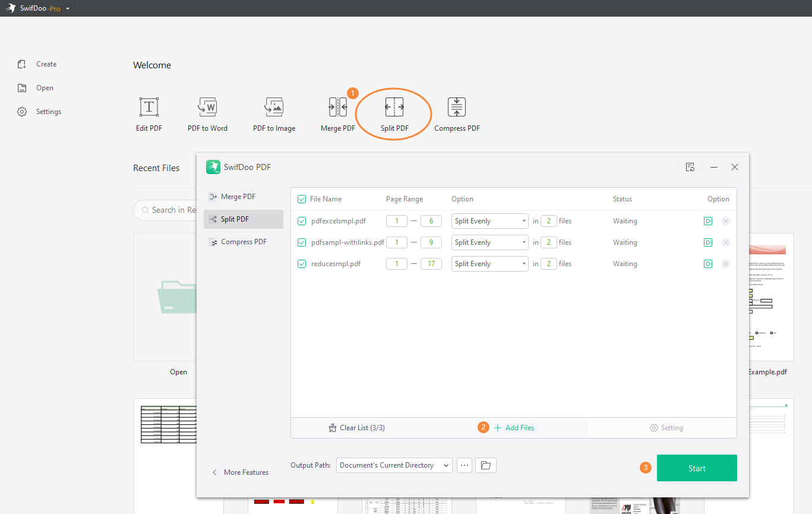Click start page field for pdfexcelsmpl.pdf
Image resolution: width=812 pixels, height=514 pixels.
[x=397, y=221]
